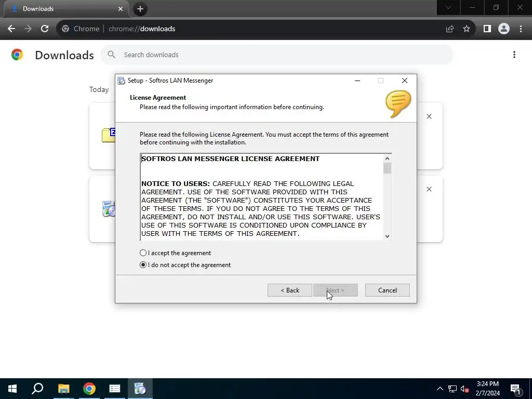Close the Downloads tab
Image resolution: width=532 pixels, height=399 pixels.
click(120, 9)
